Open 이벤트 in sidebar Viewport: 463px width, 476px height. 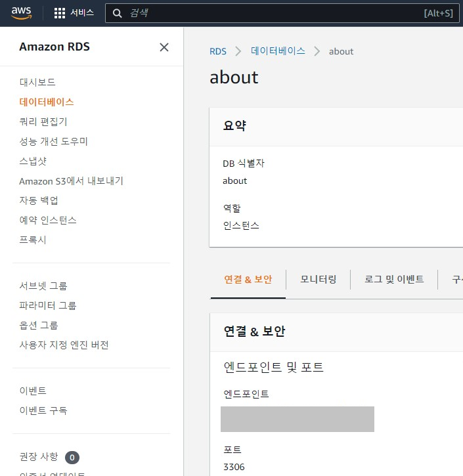33,391
